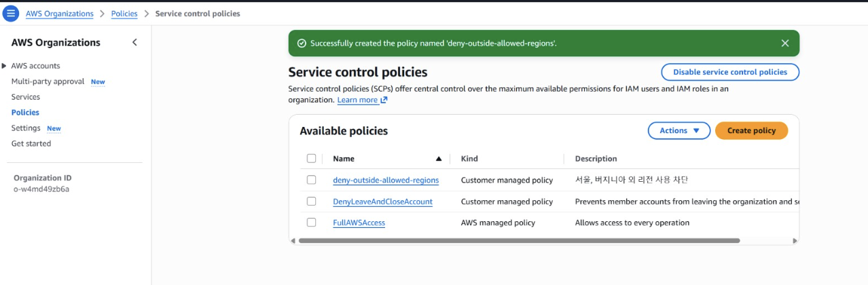Click Customer managed policy in DenyLeaveAndCloseAccount row
Viewport: 868px width, 285px height.
tap(507, 202)
